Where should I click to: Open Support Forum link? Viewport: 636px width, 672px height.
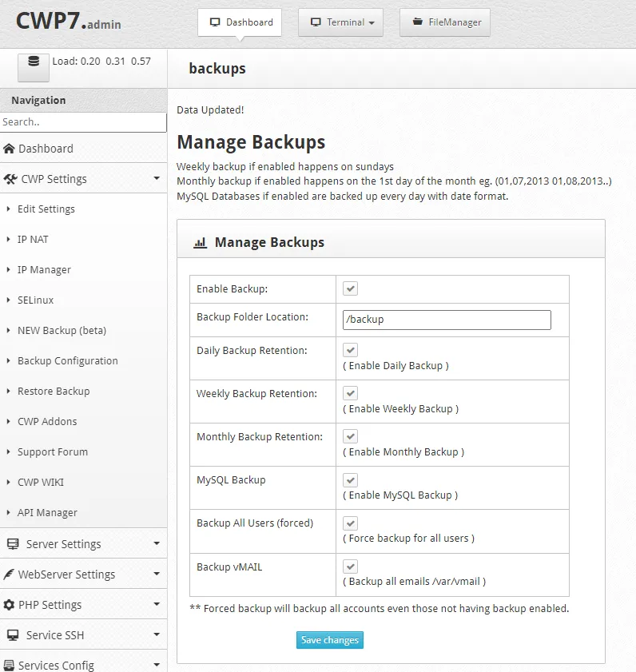53,452
